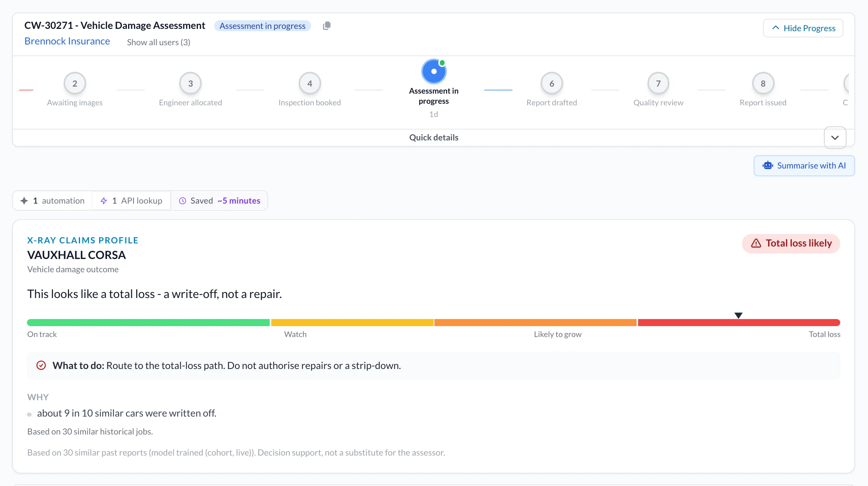Click the sparkle automation icon

coord(24,200)
